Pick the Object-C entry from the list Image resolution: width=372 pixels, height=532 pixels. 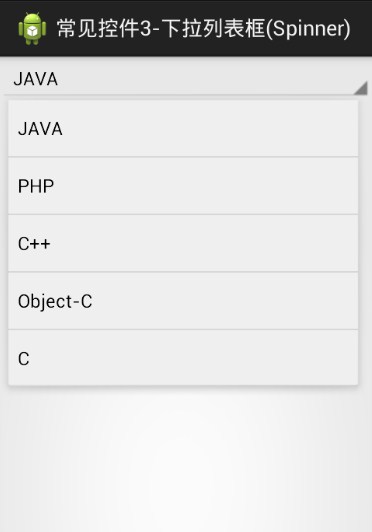pyautogui.click(x=183, y=301)
